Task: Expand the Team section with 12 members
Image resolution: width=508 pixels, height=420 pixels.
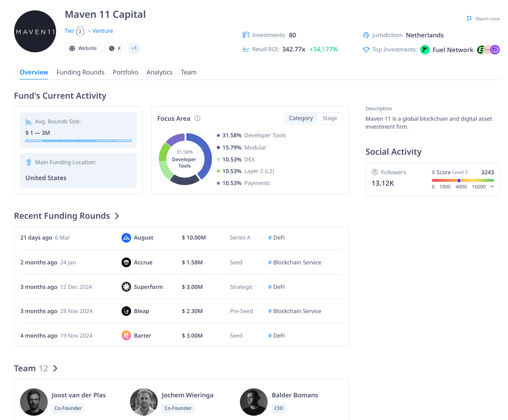Action: pos(55,369)
